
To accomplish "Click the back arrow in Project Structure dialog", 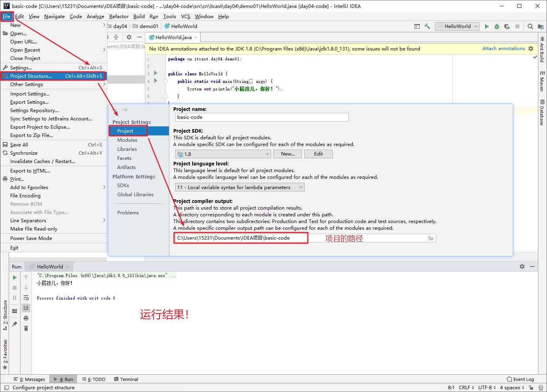I will 114,110.
